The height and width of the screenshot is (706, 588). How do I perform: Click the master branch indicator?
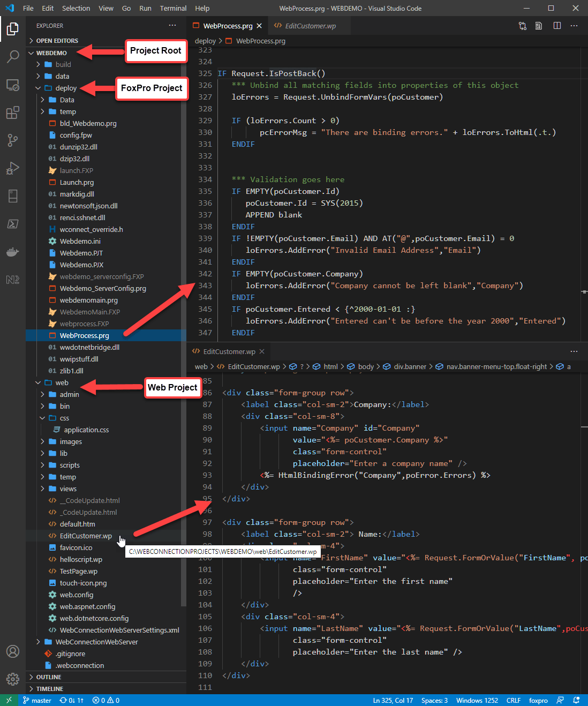pos(37,700)
